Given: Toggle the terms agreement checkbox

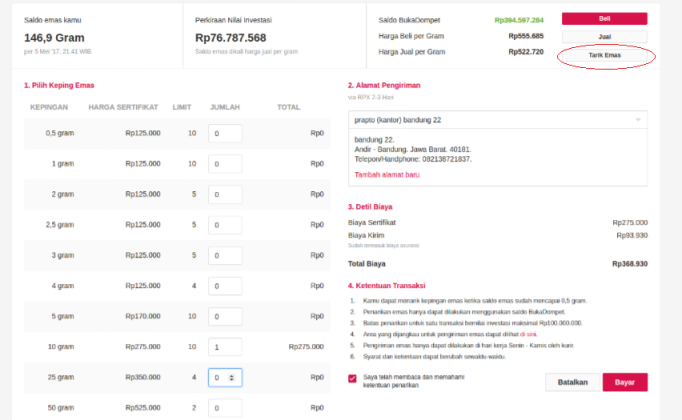Looking at the screenshot, I should click(352, 378).
